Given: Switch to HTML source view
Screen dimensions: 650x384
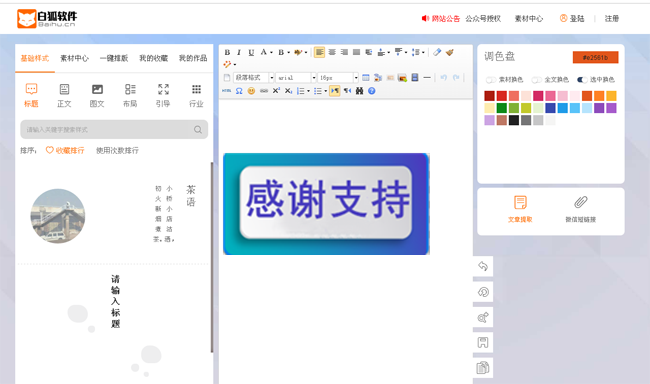Looking at the screenshot, I should click(x=226, y=90).
